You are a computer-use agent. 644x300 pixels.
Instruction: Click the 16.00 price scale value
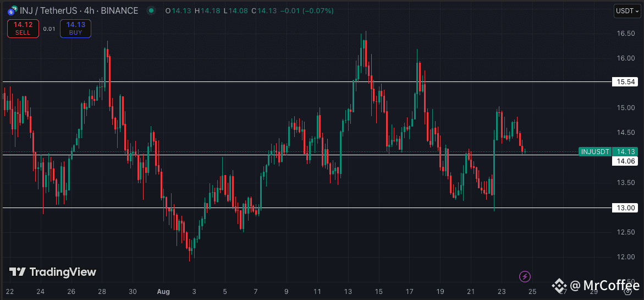[x=625, y=58]
